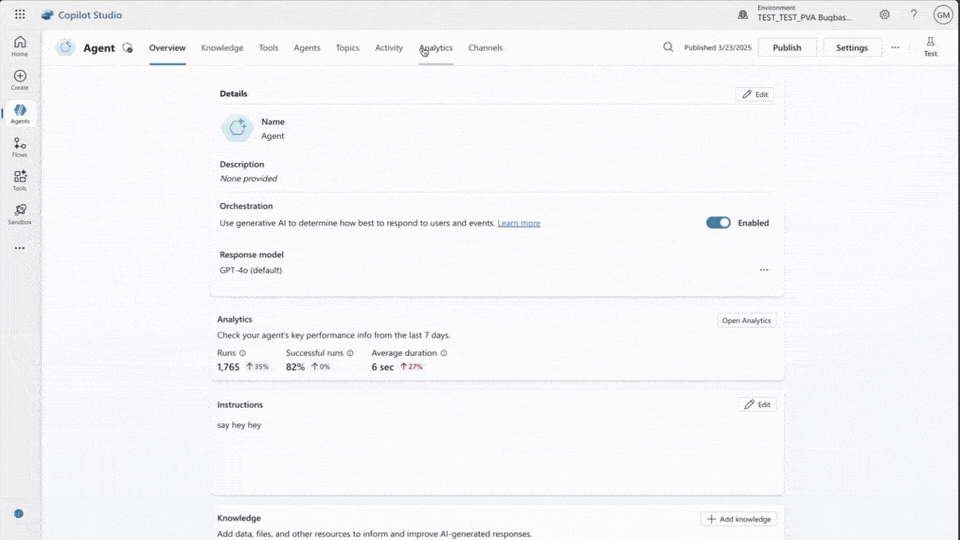960x540 pixels.
Task: Switch to the Channels tab
Action: [485, 48]
